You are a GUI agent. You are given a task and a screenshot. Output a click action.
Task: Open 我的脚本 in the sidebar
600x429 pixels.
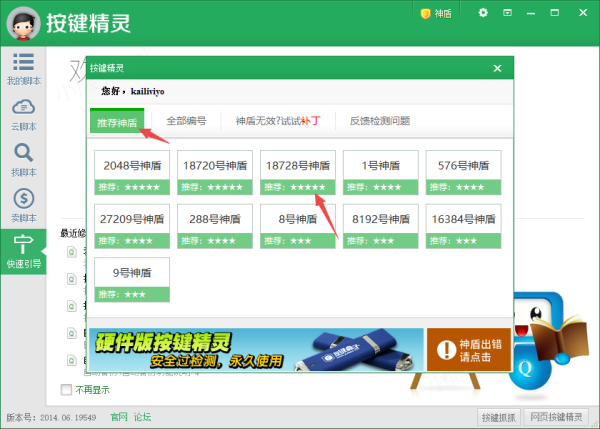(23, 69)
